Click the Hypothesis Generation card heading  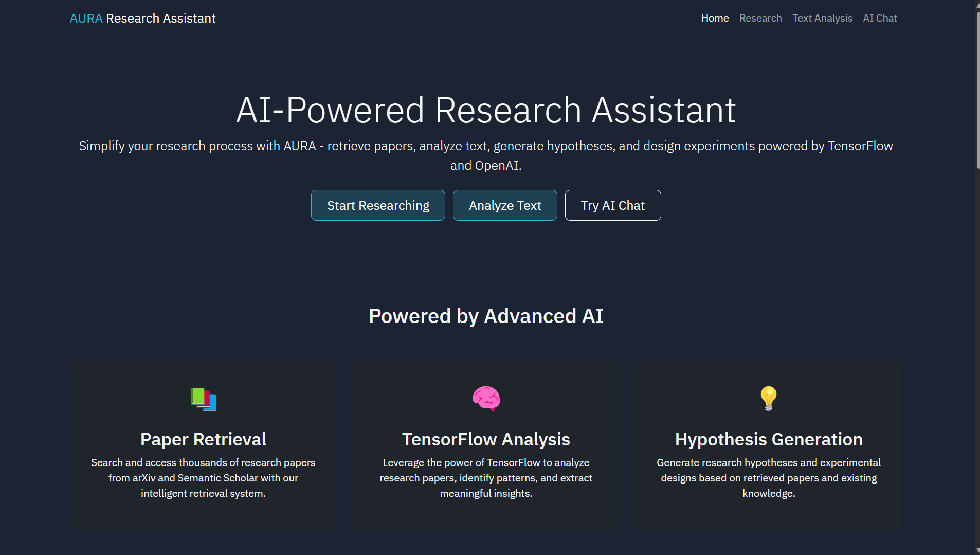[x=768, y=439]
